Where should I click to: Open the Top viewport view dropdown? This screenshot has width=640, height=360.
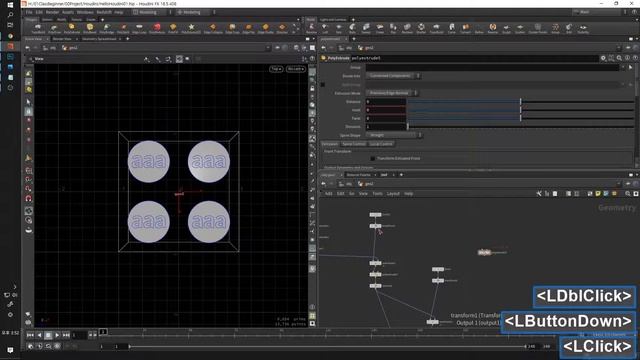(276, 69)
